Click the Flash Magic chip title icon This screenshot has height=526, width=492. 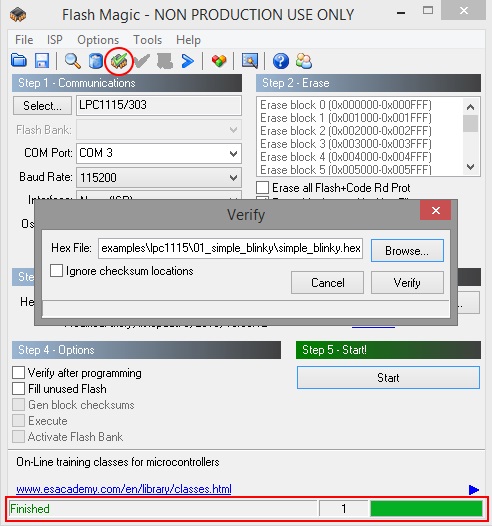click(18, 15)
